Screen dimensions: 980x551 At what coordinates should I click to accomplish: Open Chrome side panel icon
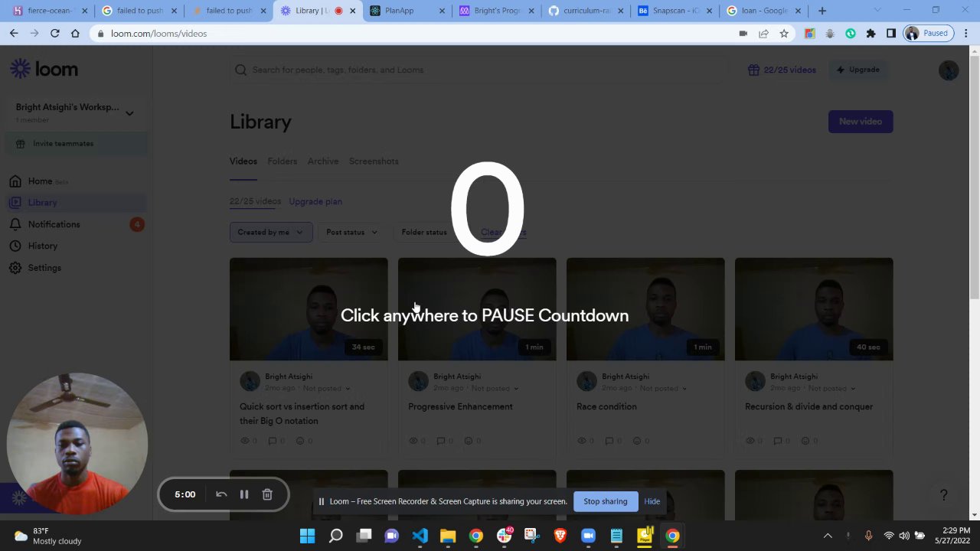click(891, 34)
